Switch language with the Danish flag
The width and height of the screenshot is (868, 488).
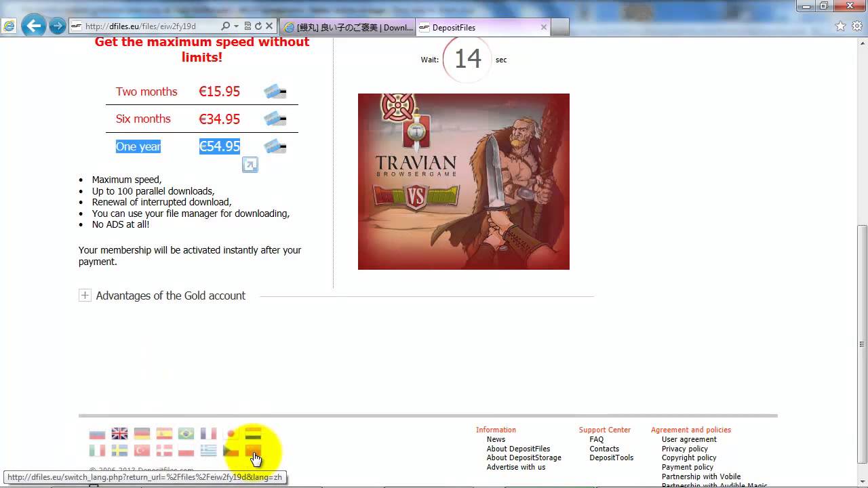pos(164,451)
